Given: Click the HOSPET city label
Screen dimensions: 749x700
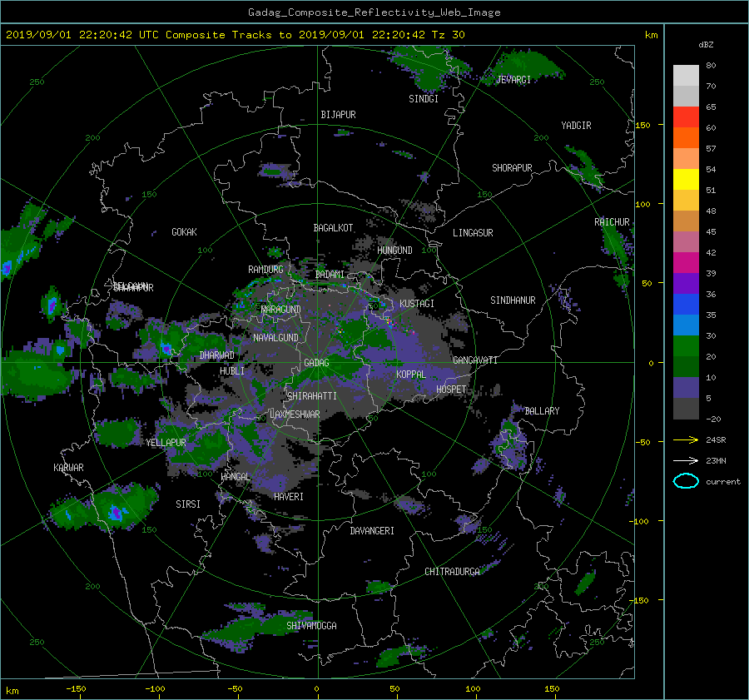Looking at the screenshot, I should 451,390.
